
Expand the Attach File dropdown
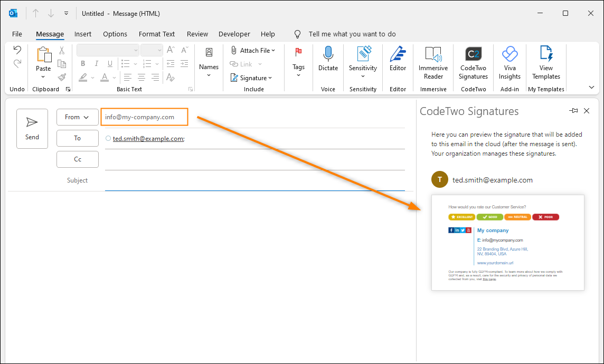pos(273,51)
